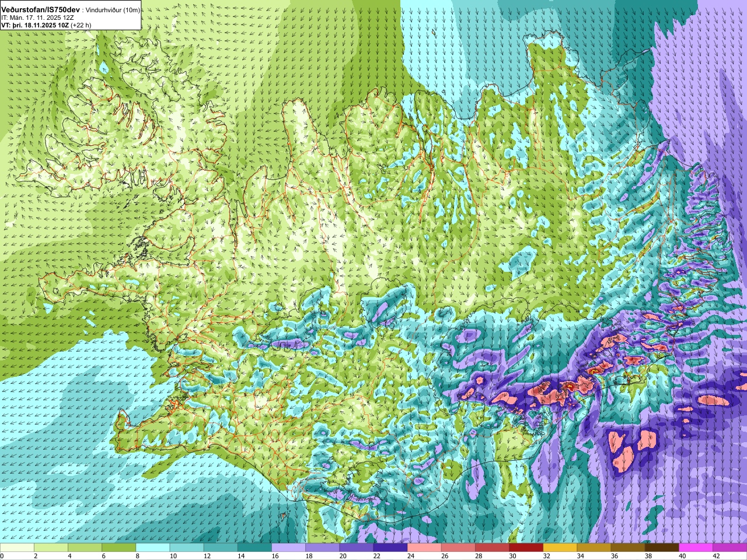Click the 20–22 legend swatch

click(x=356, y=548)
